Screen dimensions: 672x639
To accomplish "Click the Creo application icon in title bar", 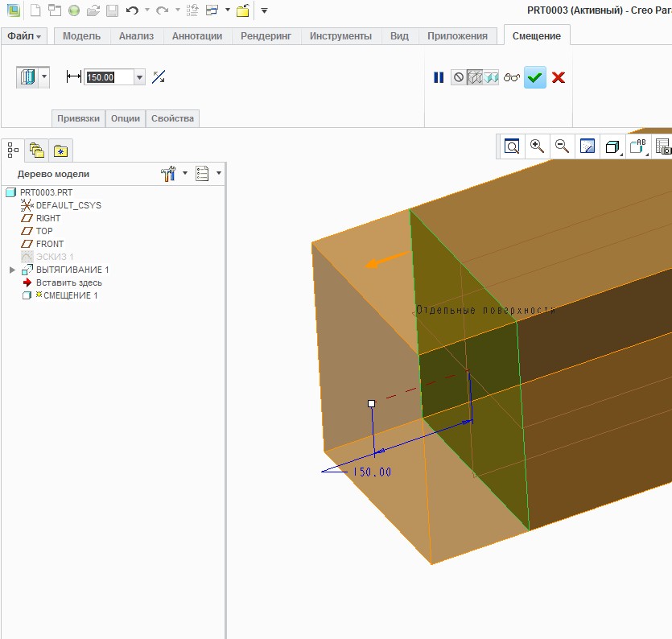I will click(14, 10).
